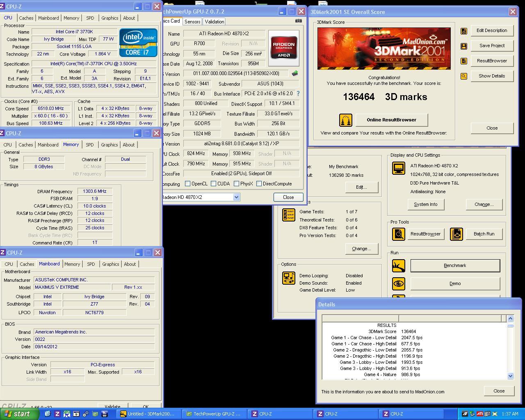This screenshot has height=420, width=525.
Task: Toggle the DirectCompute checkbox in GPU-Z
Action: (x=259, y=184)
